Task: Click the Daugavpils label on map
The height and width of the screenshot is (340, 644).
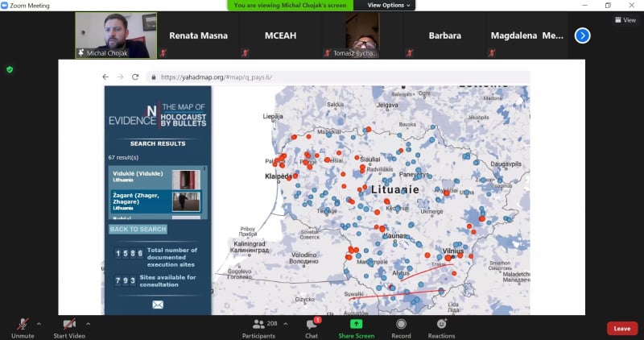Action: [x=506, y=164]
